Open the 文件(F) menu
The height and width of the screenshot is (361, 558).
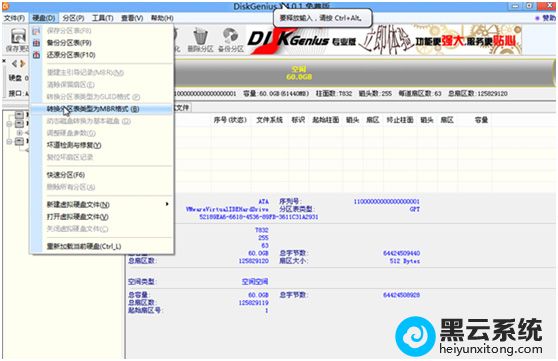(14, 18)
